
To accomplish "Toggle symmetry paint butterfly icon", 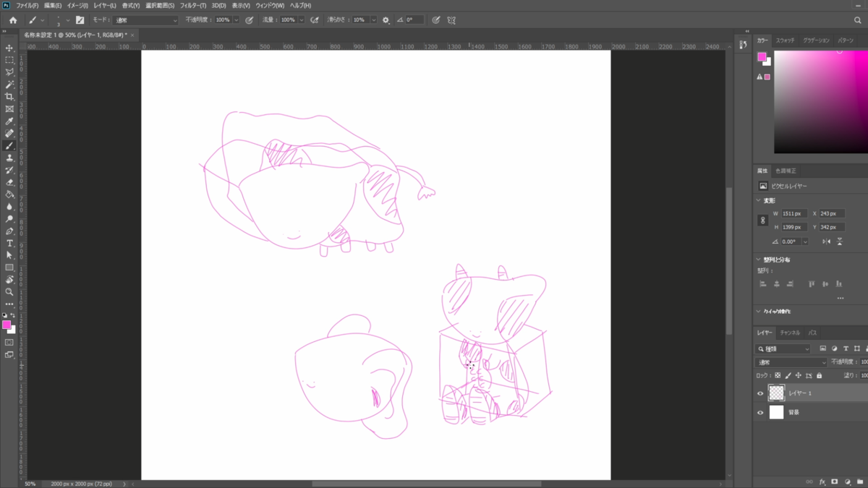I will 452,20.
